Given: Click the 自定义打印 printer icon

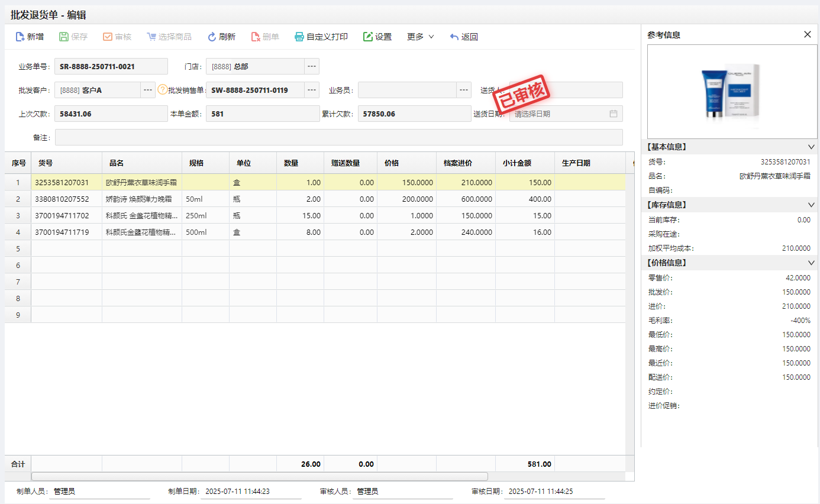Looking at the screenshot, I should (299, 37).
